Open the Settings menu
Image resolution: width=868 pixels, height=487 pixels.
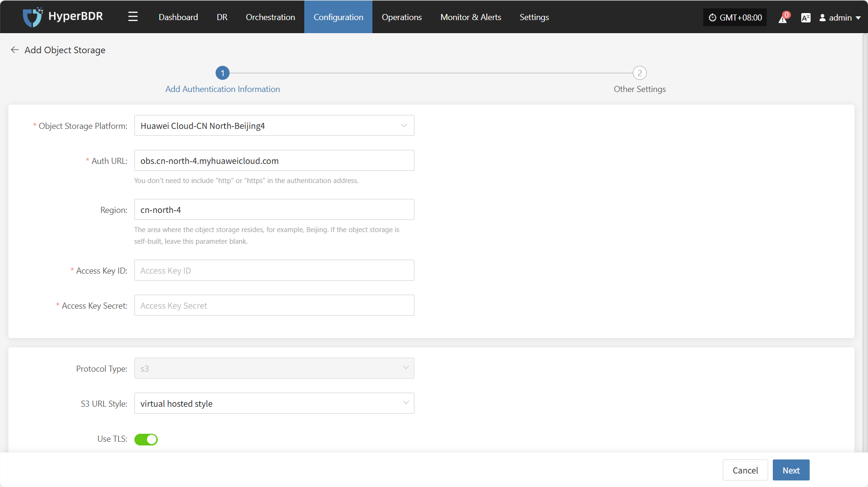click(x=534, y=17)
